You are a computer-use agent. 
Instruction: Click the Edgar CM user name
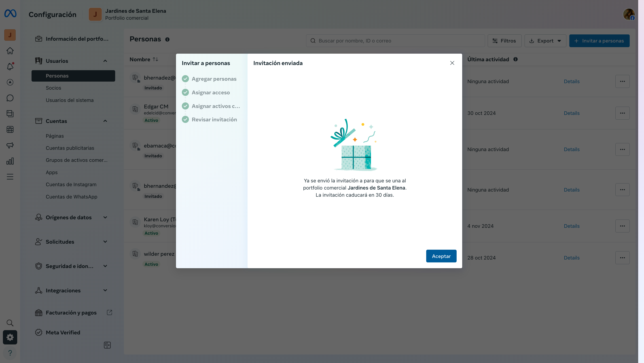coord(156,106)
